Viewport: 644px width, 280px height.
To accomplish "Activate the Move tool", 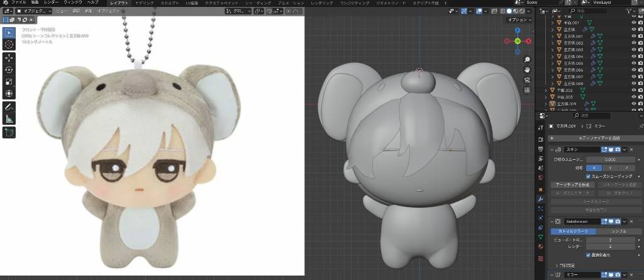I will point(9,58).
